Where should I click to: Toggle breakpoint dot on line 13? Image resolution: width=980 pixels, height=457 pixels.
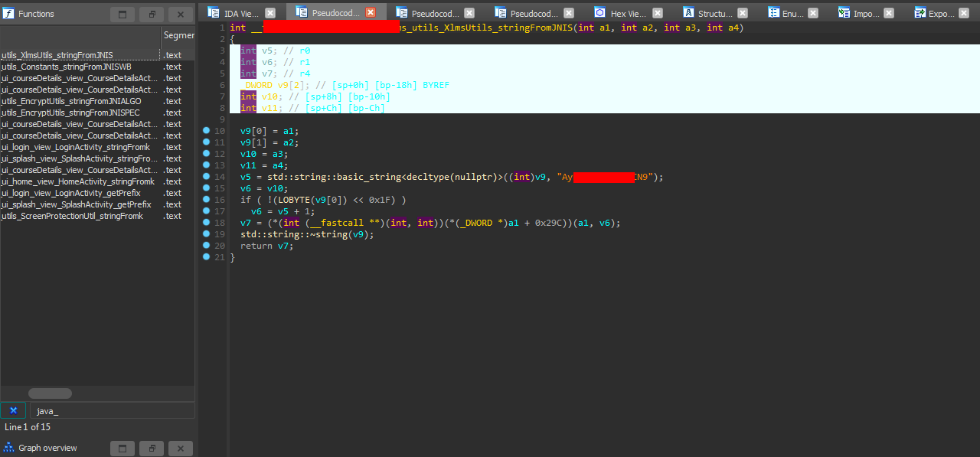[x=206, y=165]
